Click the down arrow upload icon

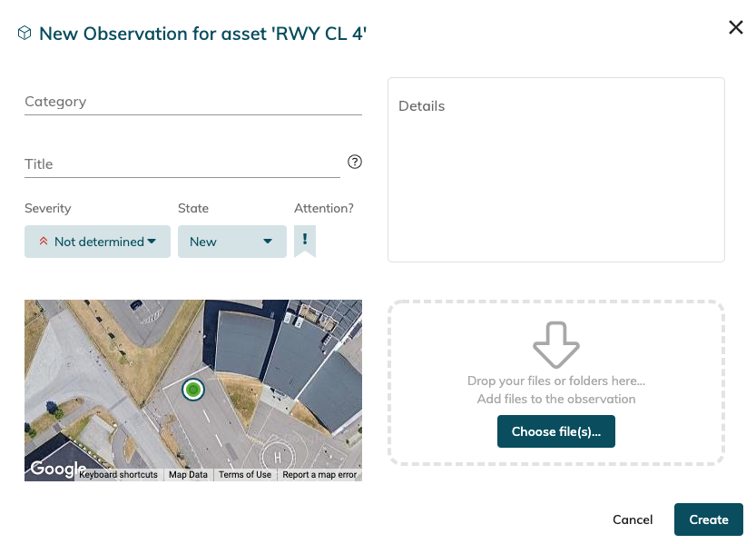pyautogui.click(x=555, y=345)
